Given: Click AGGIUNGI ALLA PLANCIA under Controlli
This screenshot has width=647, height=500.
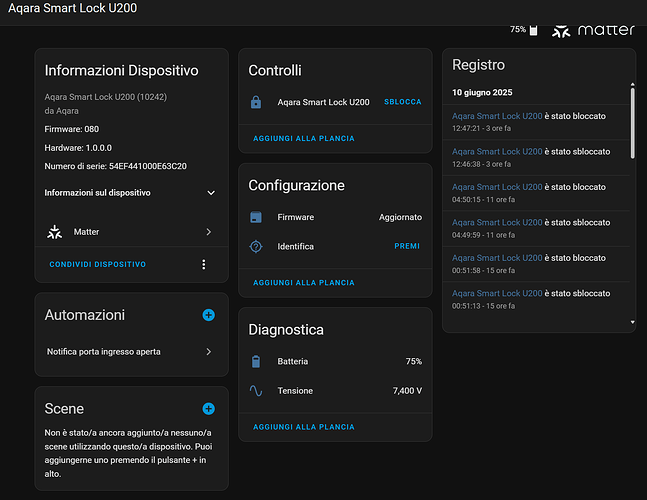Looking at the screenshot, I should click(x=304, y=139).
